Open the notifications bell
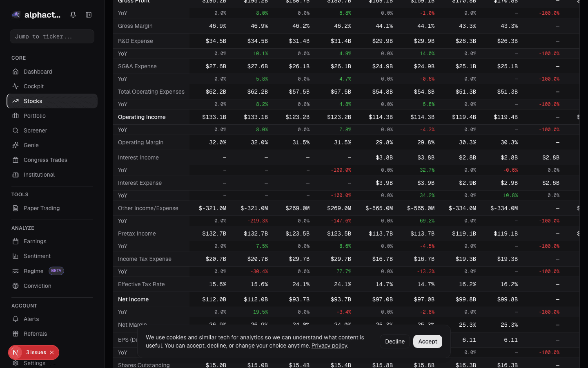Viewport: 588px width, 368px height. 73,14
